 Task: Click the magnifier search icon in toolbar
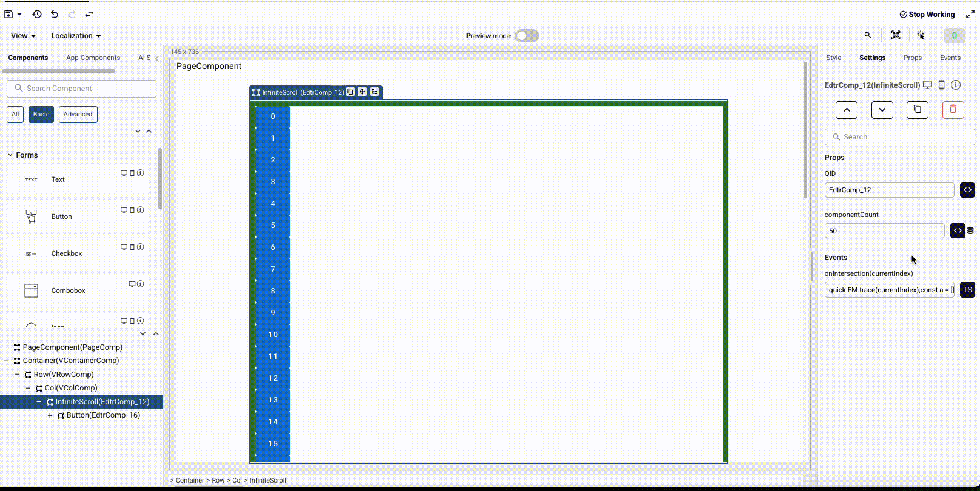pos(868,35)
